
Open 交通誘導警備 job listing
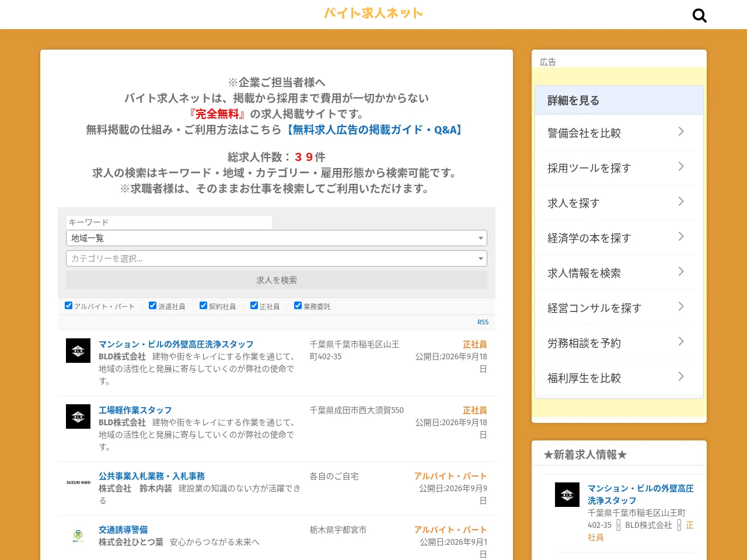point(123,530)
